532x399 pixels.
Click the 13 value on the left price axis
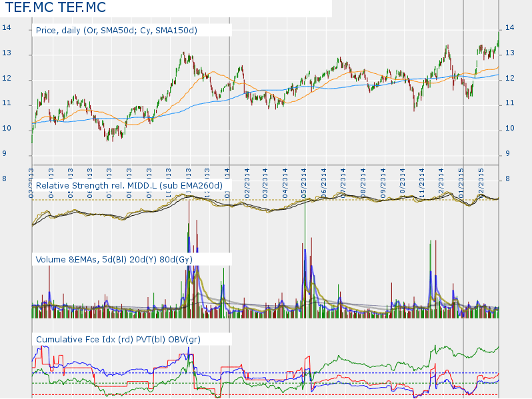click(x=7, y=53)
